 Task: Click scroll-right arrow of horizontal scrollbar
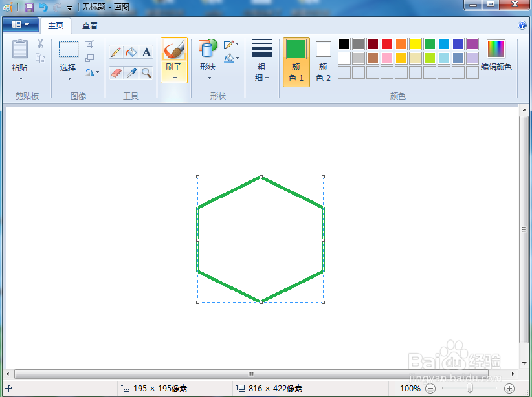513,374
